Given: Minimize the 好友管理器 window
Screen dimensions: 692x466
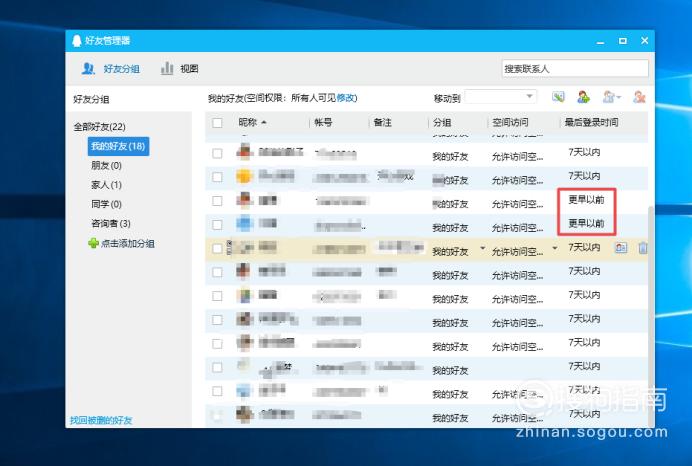Looking at the screenshot, I should pyautogui.click(x=600, y=41).
